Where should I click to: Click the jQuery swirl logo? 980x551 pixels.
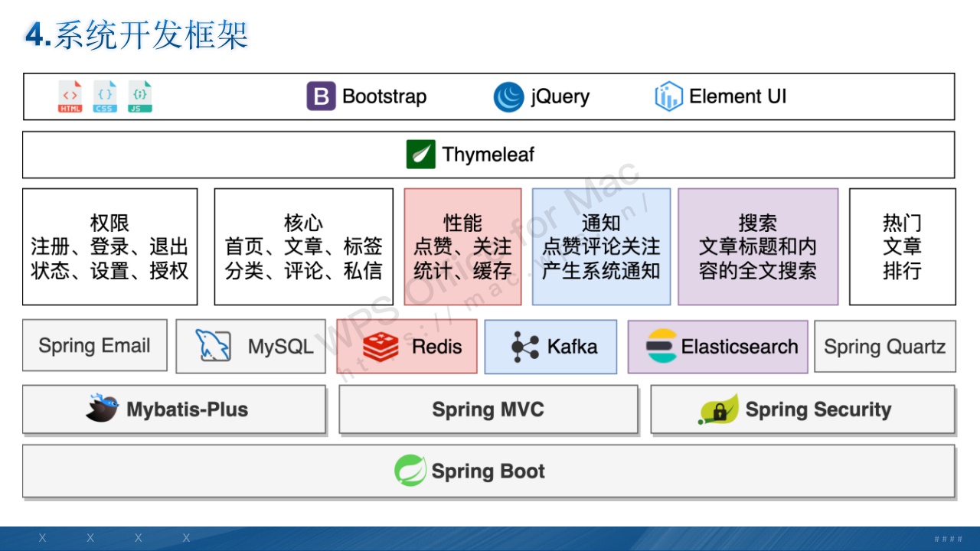tap(508, 97)
